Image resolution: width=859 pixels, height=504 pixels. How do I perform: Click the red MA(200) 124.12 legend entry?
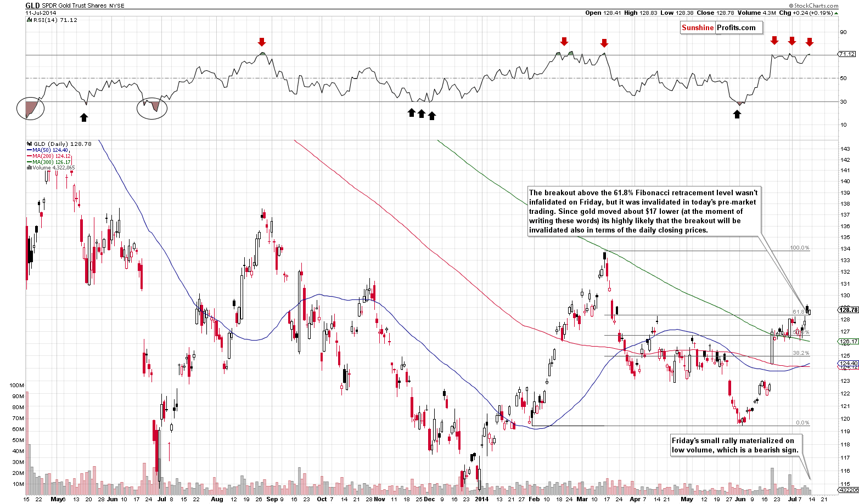[48, 156]
